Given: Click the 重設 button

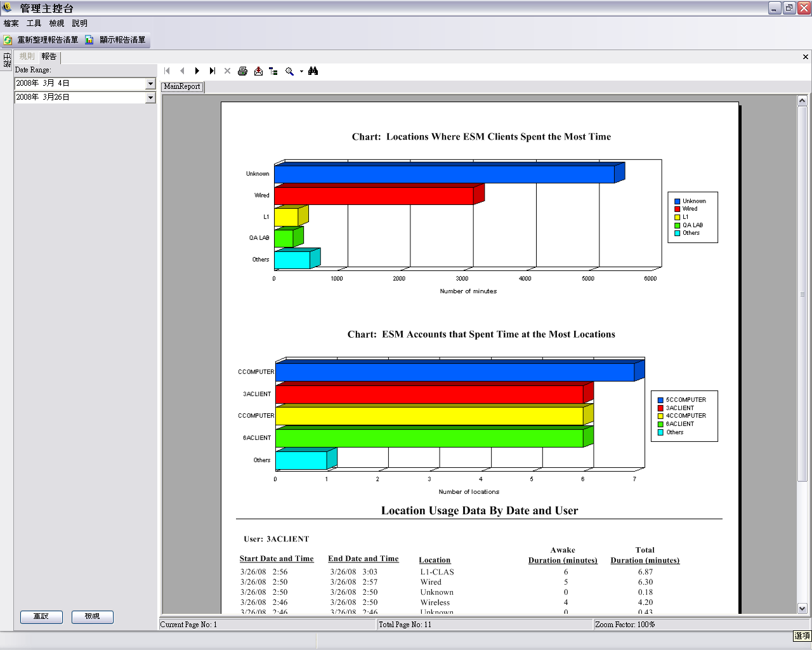Looking at the screenshot, I should click(41, 616).
